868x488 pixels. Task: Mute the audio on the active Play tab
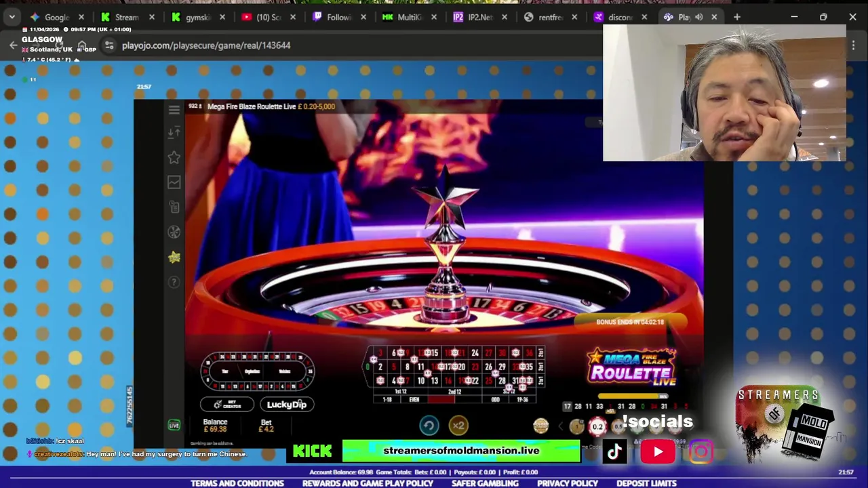point(699,17)
